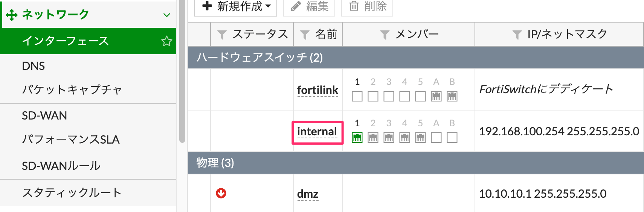Click empty port 1 box in fortilink row
The image size is (644, 212).
(357, 96)
